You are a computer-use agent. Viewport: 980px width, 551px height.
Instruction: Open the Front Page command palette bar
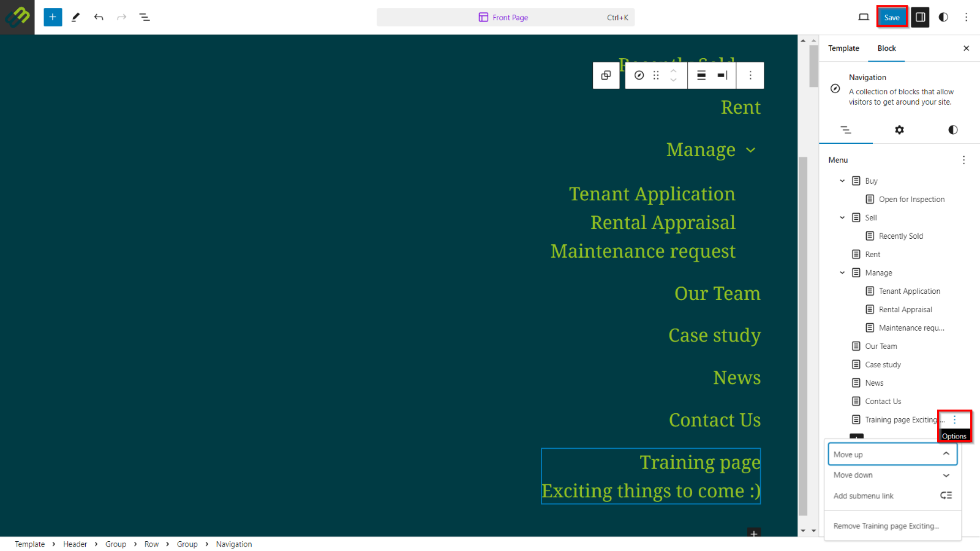pyautogui.click(x=505, y=17)
